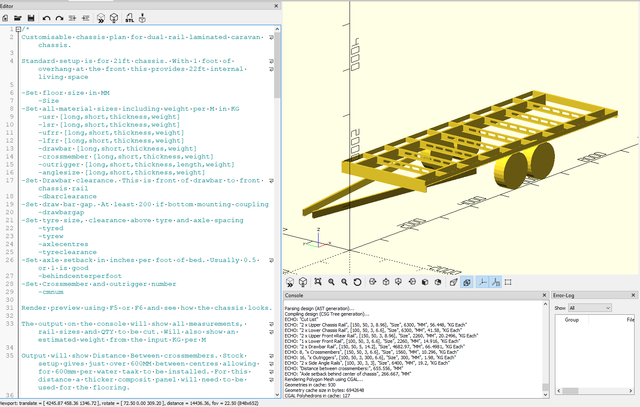Render the design from editor toolbar
Image resolution: width=640 pixels, height=407 pixels.
click(x=114, y=18)
